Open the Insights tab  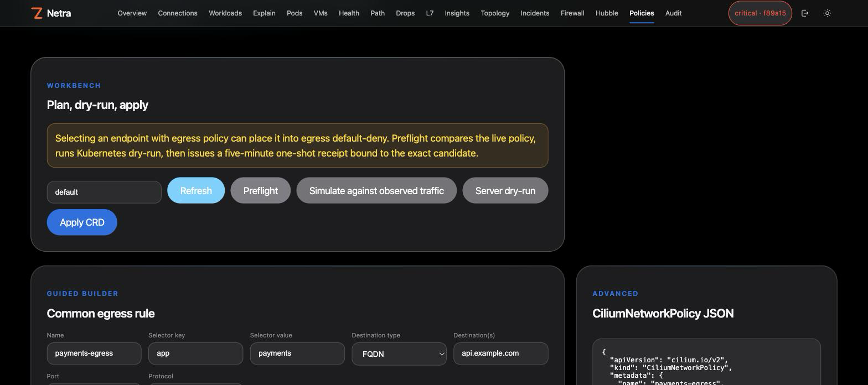pyautogui.click(x=457, y=13)
